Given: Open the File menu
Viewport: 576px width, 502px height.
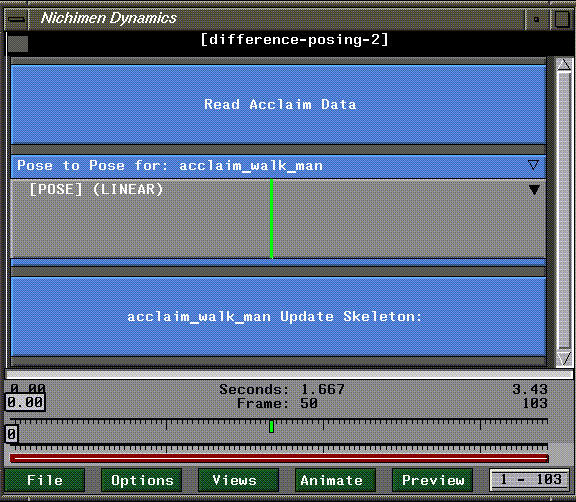Looking at the screenshot, I should (45, 480).
